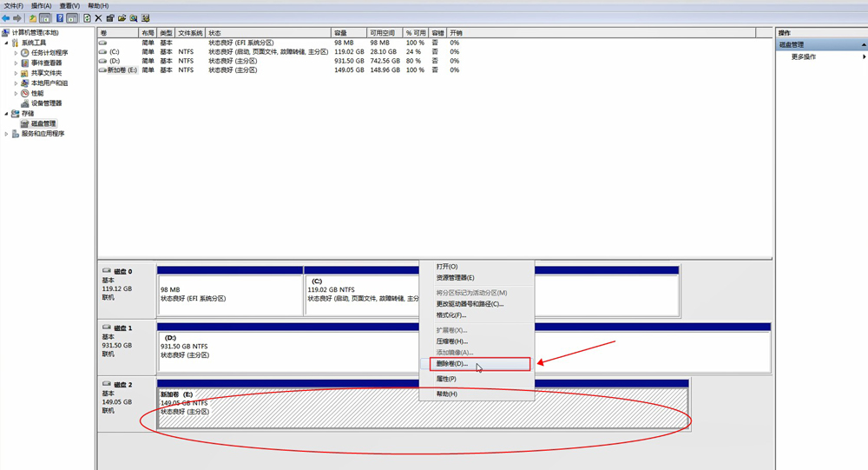
Task: Select the 新加卷 (E:) row in volume list
Action: coord(122,70)
